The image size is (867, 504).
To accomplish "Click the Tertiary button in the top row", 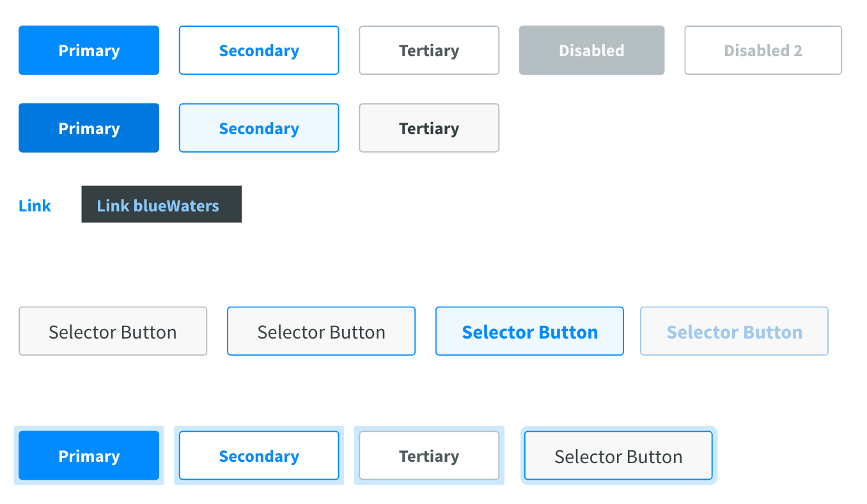I will click(428, 50).
